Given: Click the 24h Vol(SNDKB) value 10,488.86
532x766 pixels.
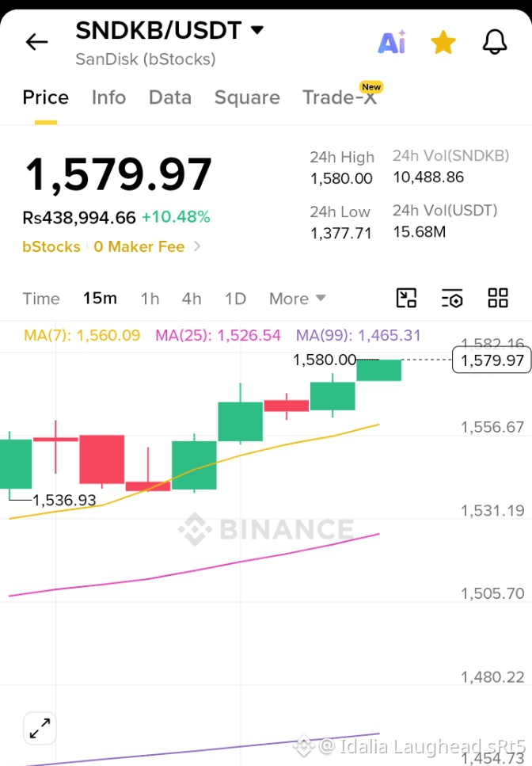Looking at the screenshot, I should click(x=428, y=177).
